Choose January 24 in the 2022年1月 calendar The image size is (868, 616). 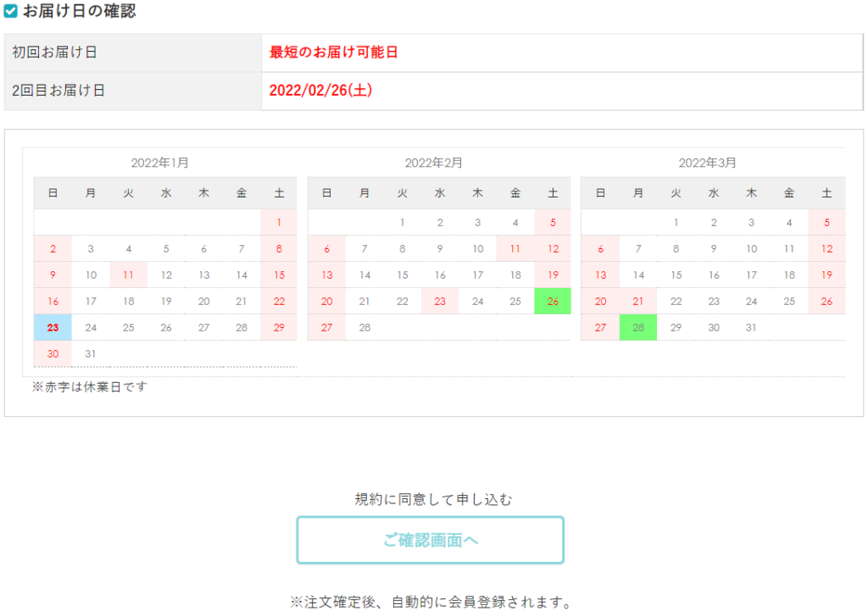click(91, 327)
